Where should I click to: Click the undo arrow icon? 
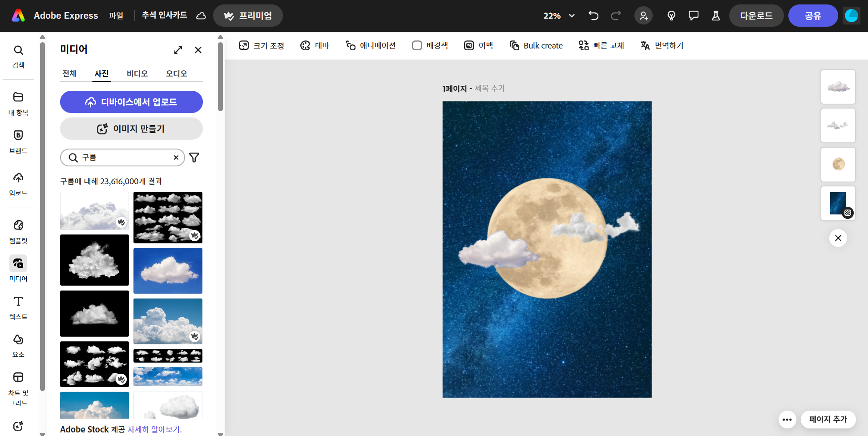[x=593, y=16]
